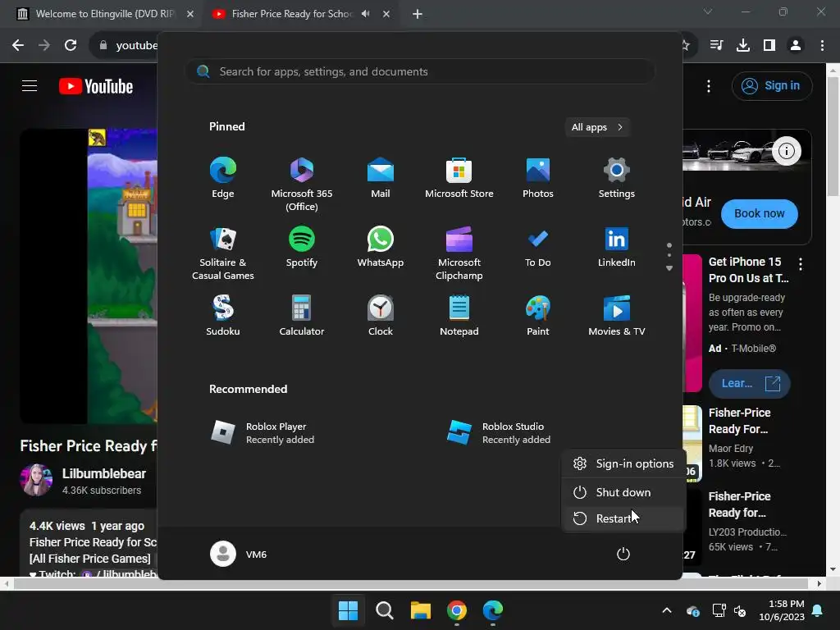The image size is (840, 630).
Task: Click the Start search box
Action: (420, 71)
